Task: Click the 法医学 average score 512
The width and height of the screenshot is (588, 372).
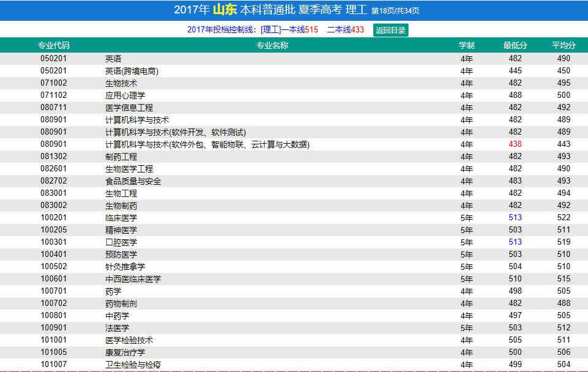Action: click(x=564, y=328)
